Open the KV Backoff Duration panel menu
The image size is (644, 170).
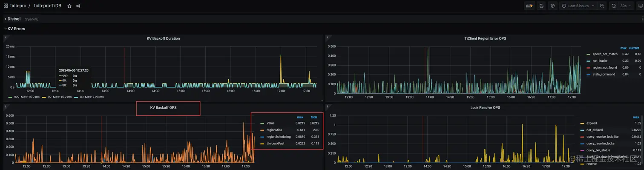(163, 38)
